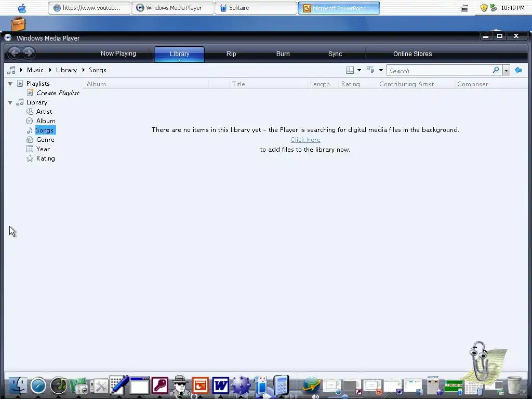The image size is (532, 399).
Task: Open the Burn tab
Action: click(x=283, y=54)
